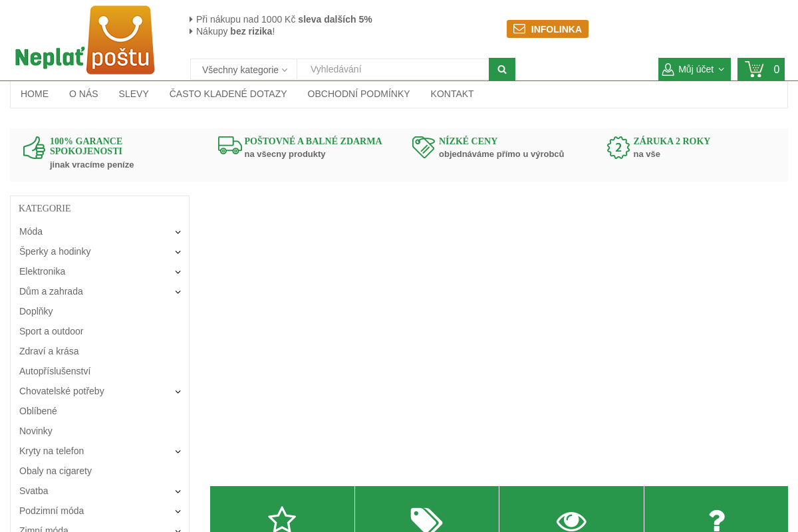Select the ČASTO KLADENÉ DOTAZY menu item
Screen dimensions: 798x532
228,94
